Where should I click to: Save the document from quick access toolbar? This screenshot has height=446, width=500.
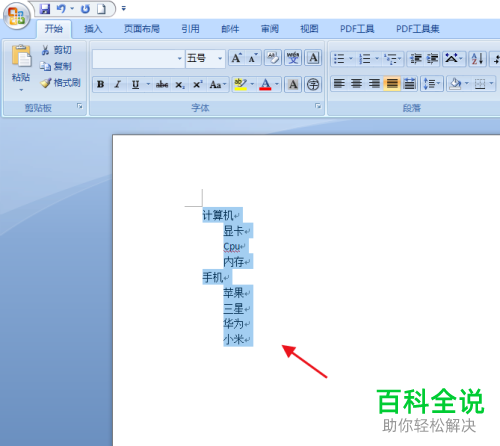45,9
